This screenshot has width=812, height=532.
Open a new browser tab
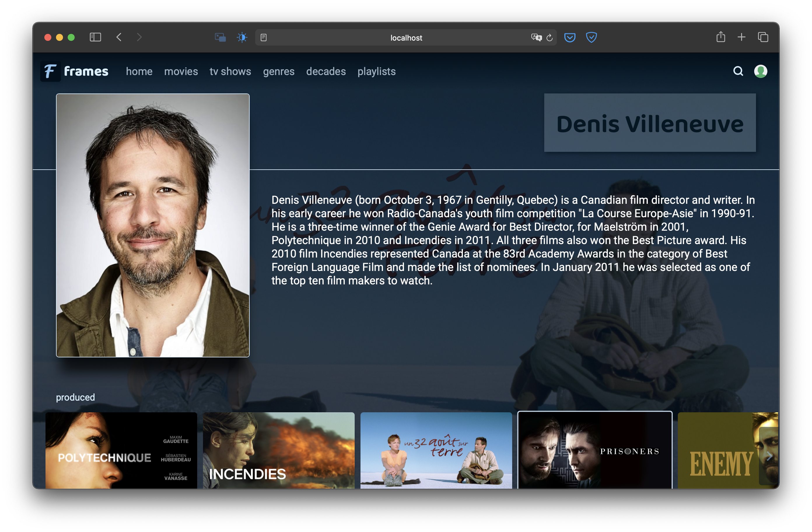point(741,37)
